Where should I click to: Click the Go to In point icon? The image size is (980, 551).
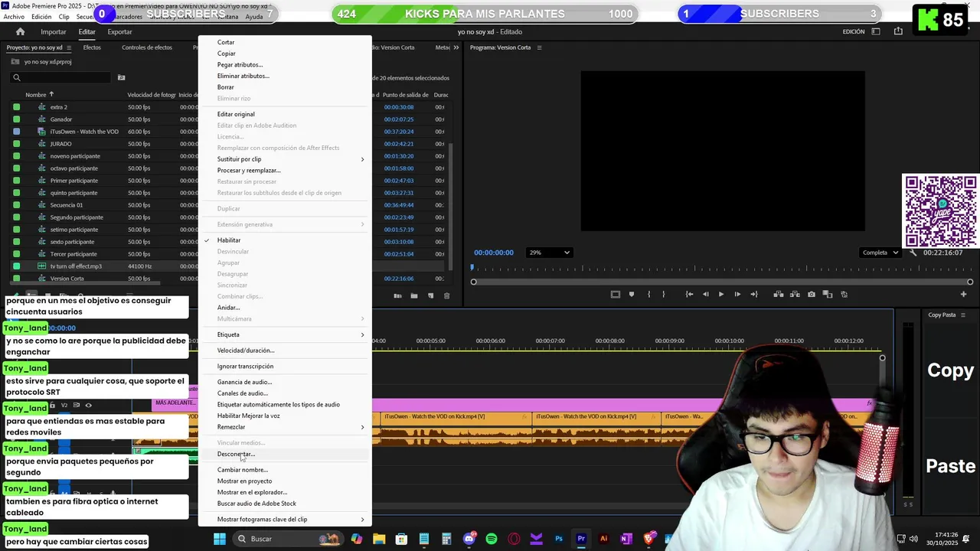[x=689, y=294]
